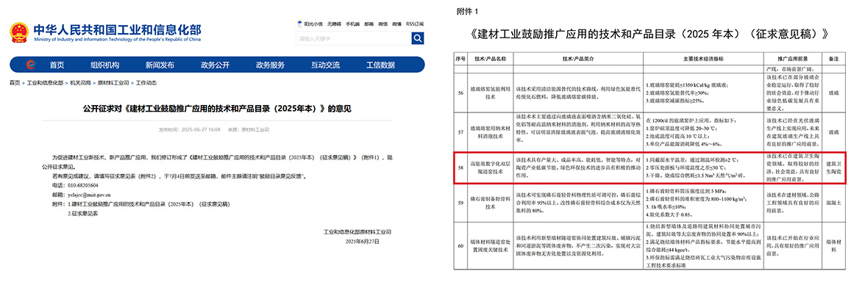Click the national emblem logo
Screen dimensions: 868x285
[x=20, y=32]
